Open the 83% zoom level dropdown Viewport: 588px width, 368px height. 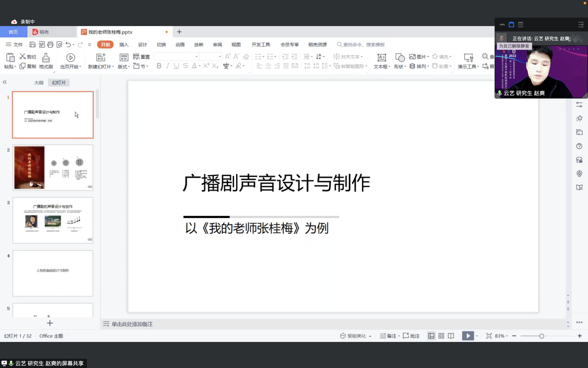click(502, 336)
